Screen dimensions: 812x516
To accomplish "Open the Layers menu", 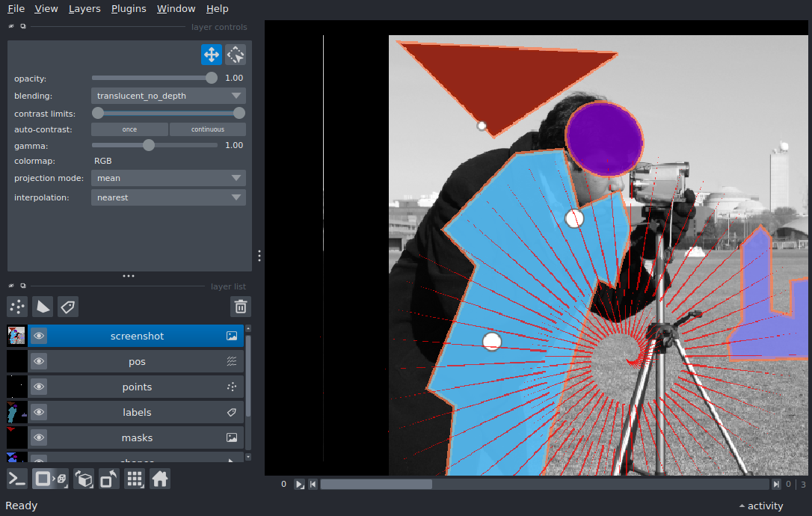I will coord(84,9).
